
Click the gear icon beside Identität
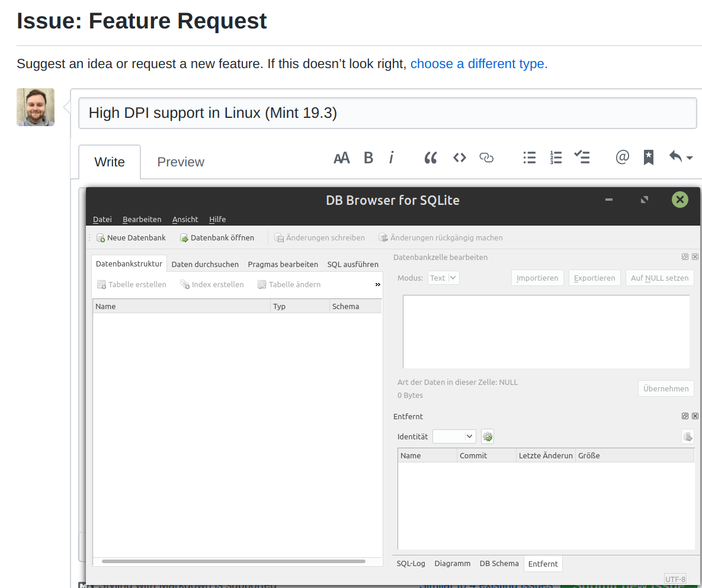point(488,436)
